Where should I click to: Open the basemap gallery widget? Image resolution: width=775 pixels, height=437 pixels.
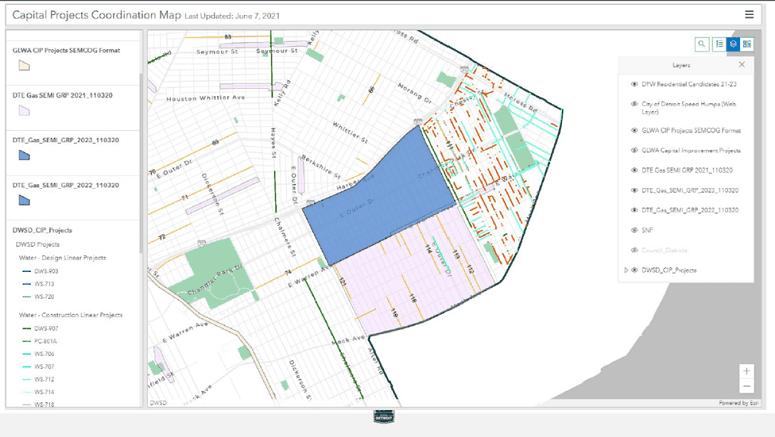747,44
